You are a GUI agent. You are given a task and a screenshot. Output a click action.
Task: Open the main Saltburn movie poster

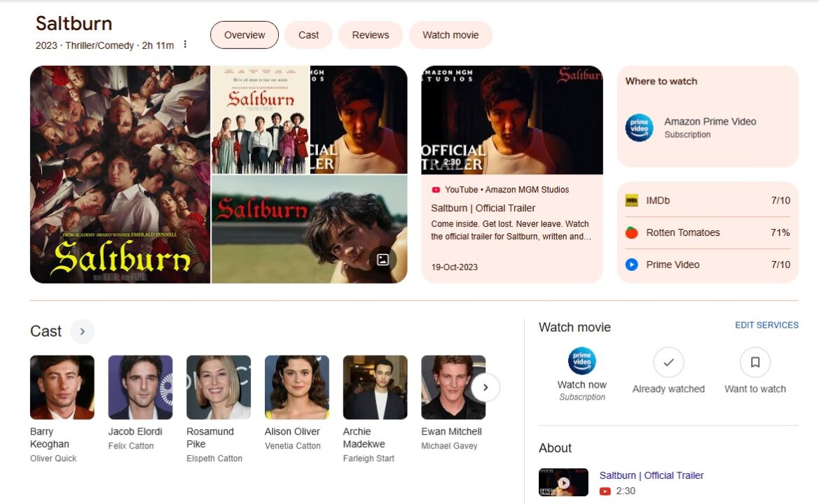point(120,174)
